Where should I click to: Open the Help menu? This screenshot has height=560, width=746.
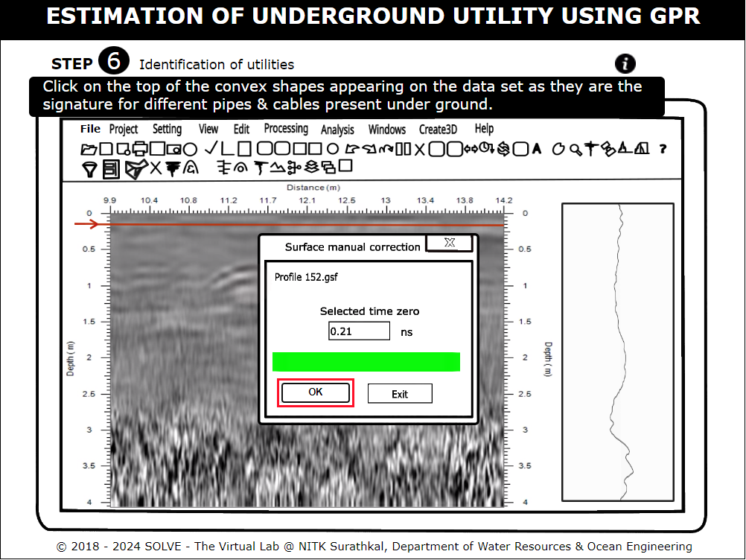[484, 129]
